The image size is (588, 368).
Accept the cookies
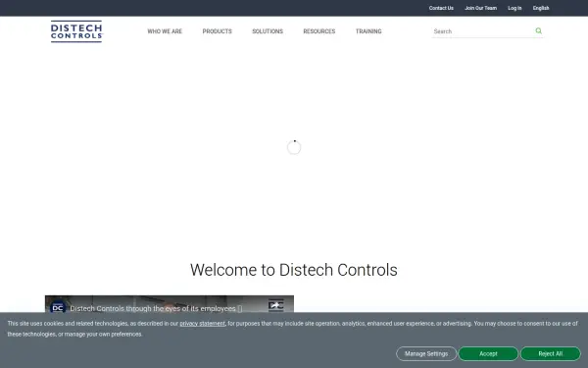(x=488, y=353)
